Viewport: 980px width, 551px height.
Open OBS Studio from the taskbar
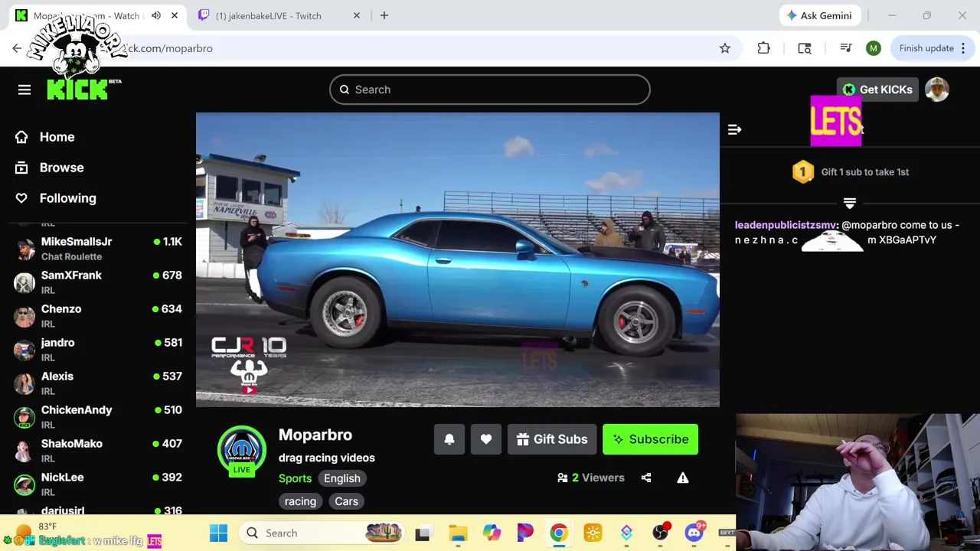[x=660, y=533]
